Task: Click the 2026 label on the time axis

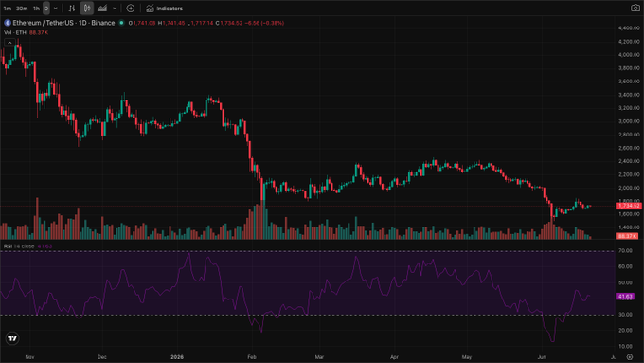Action: tap(177, 357)
